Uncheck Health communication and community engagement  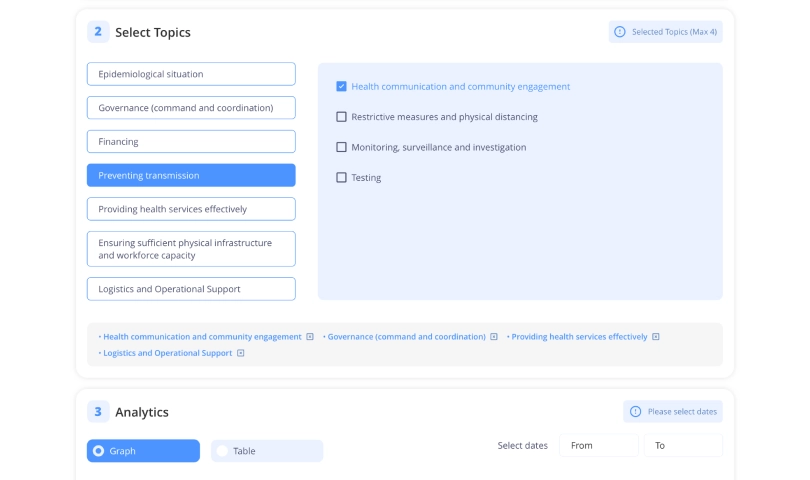pos(342,87)
